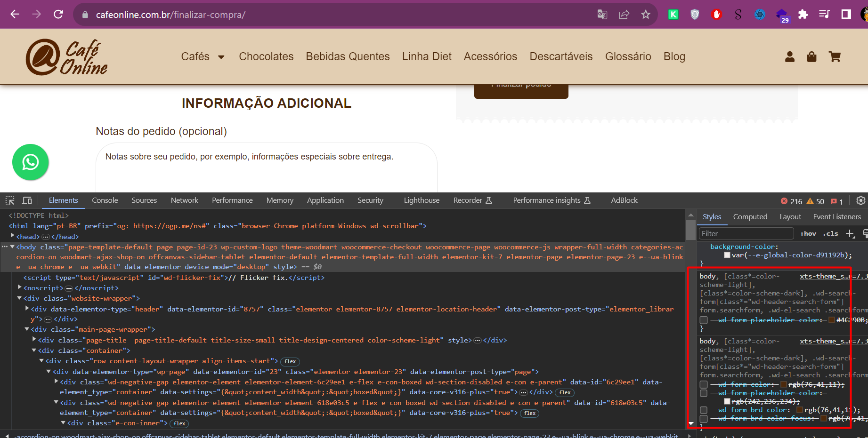
Task: Open the S script extension icon
Action: point(738,15)
